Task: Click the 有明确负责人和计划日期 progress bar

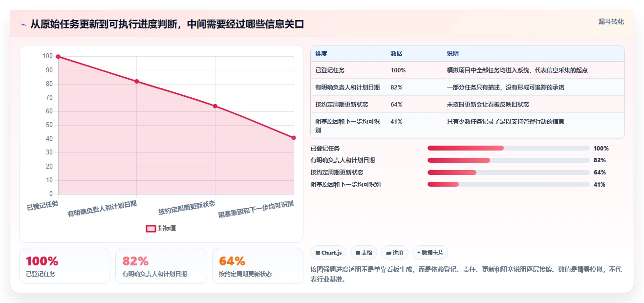Action: [x=508, y=160]
